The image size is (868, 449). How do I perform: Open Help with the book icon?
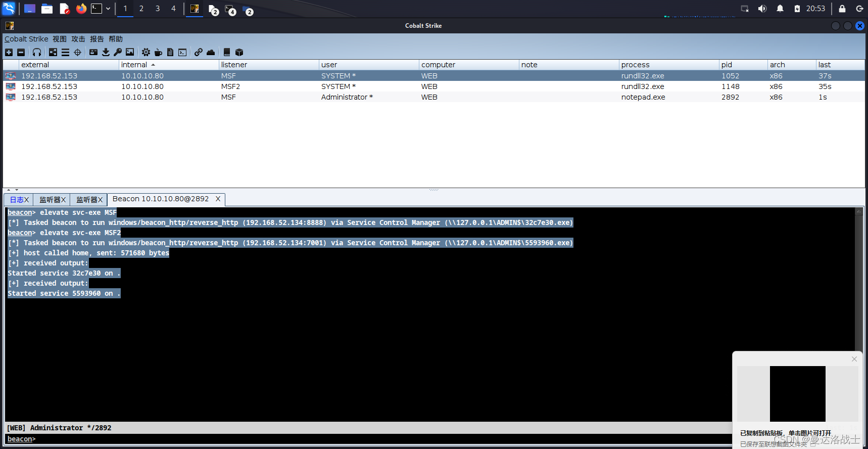pos(227,52)
